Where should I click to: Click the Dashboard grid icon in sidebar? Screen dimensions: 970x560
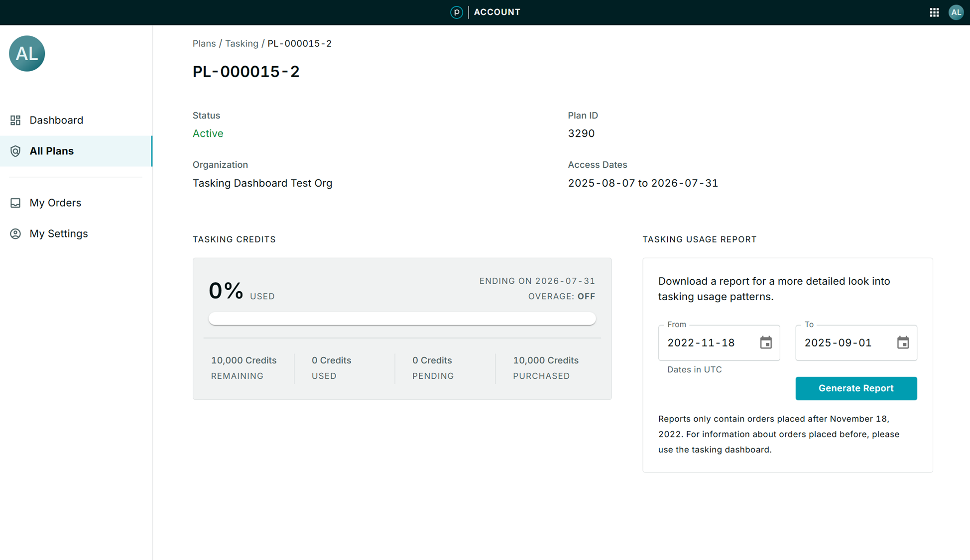point(15,120)
